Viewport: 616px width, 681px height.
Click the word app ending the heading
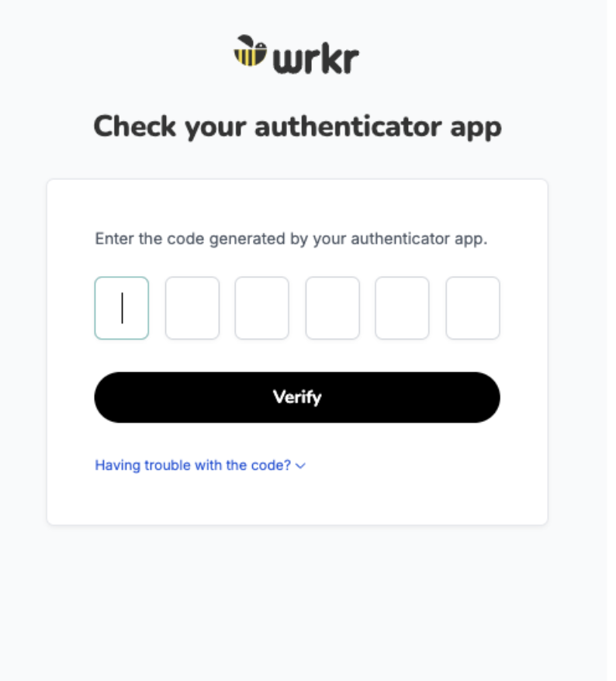click(x=476, y=129)
